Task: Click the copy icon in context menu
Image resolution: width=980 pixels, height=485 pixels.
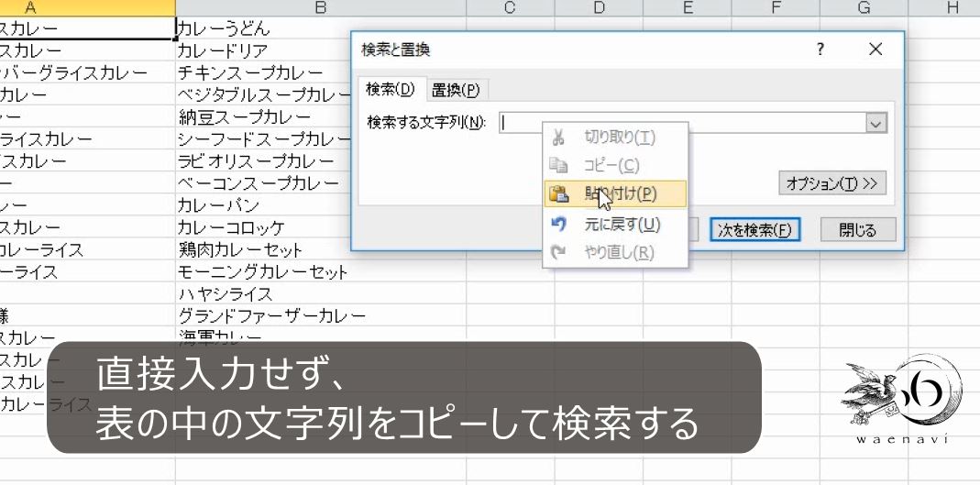Action: (558, 166)
